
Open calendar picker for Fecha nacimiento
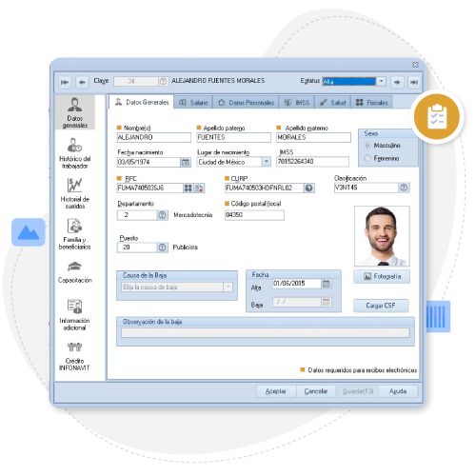[186, 162]
